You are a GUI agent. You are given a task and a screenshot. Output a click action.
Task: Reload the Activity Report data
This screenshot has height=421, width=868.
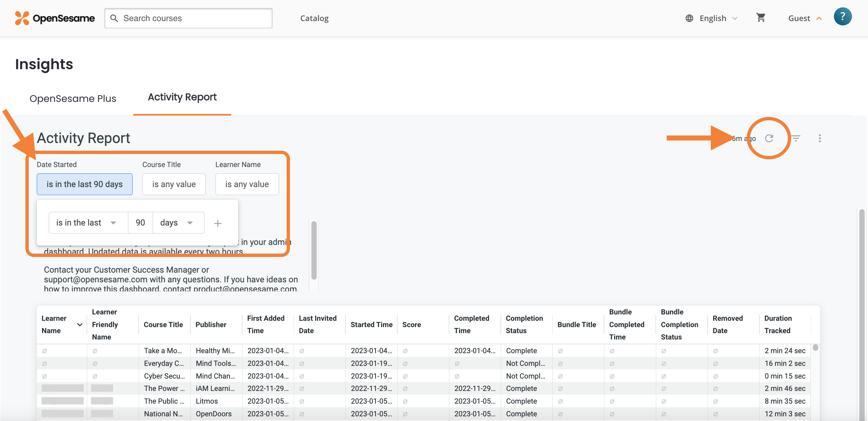coord(769,138)
